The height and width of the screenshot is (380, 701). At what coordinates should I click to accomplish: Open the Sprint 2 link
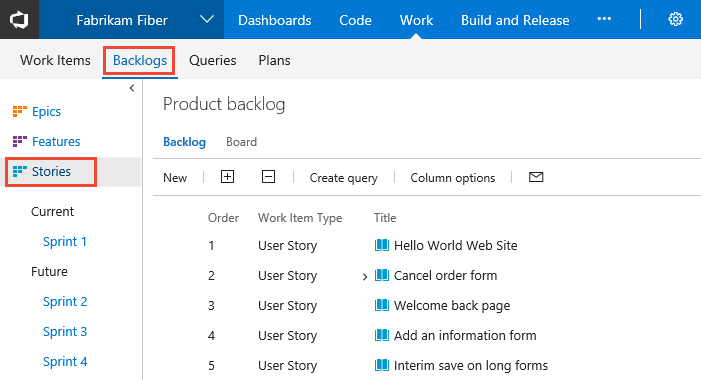(65, 301)
